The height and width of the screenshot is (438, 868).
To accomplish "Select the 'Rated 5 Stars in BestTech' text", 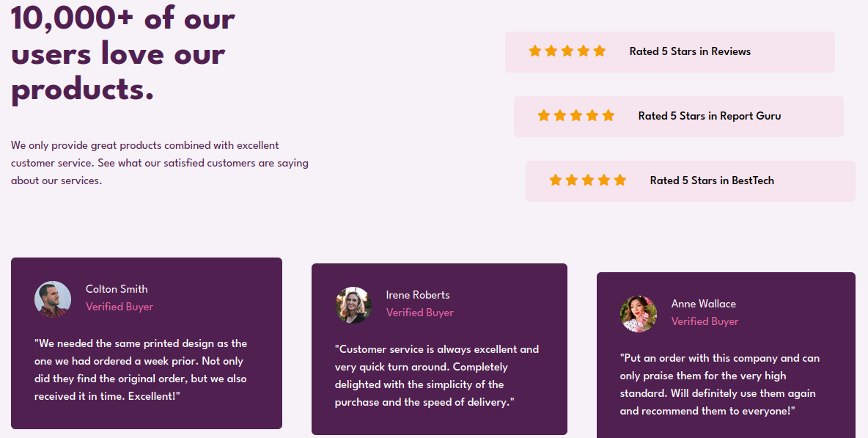I will click(x=712, y=180).
